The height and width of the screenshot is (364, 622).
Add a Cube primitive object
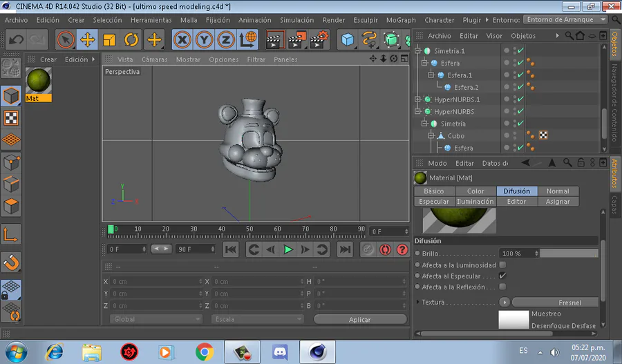(348, 39)
